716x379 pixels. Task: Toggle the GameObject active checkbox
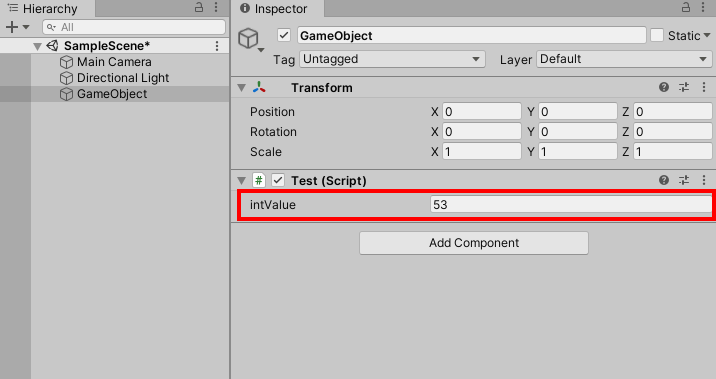pos(284,35)
